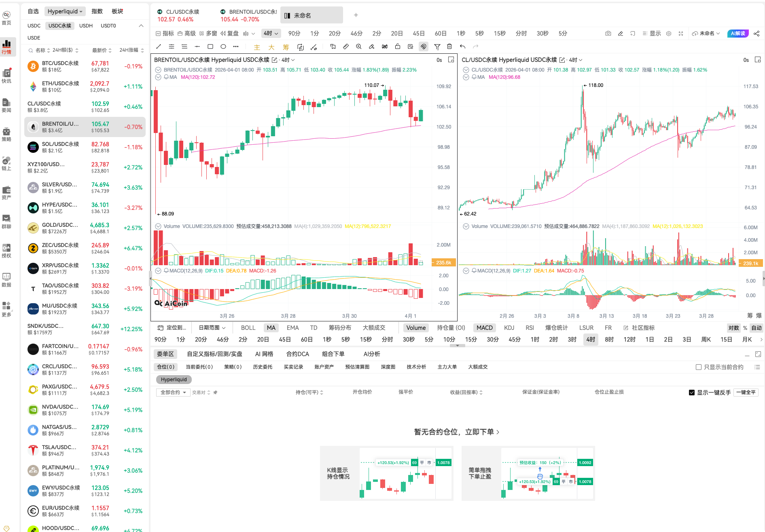The height and width of the screenshot is (532, 765).
Task: Click the AI解读 button
Action: click(737, 34)
